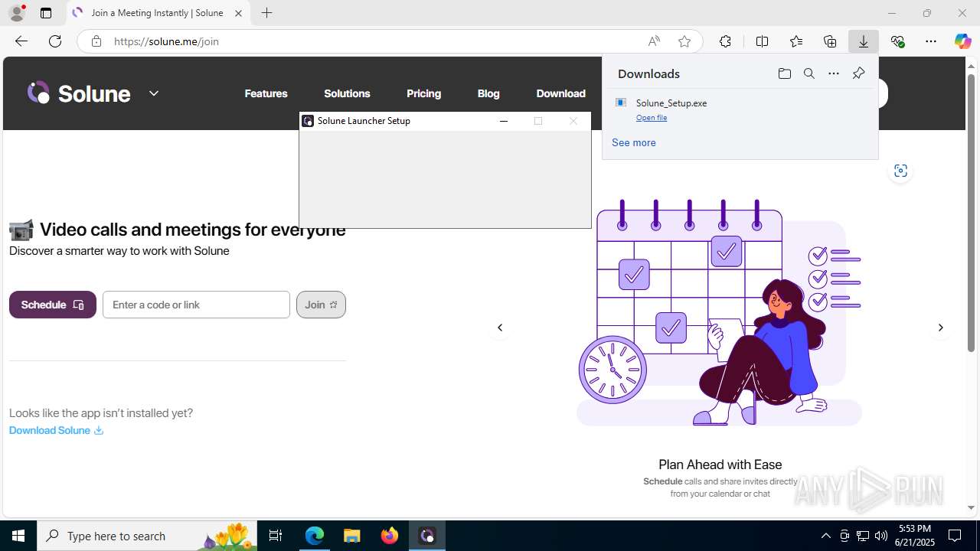Screen dimensions: 980x551
Task: Click the browser profile avatar icon
Action: point(17,13)
